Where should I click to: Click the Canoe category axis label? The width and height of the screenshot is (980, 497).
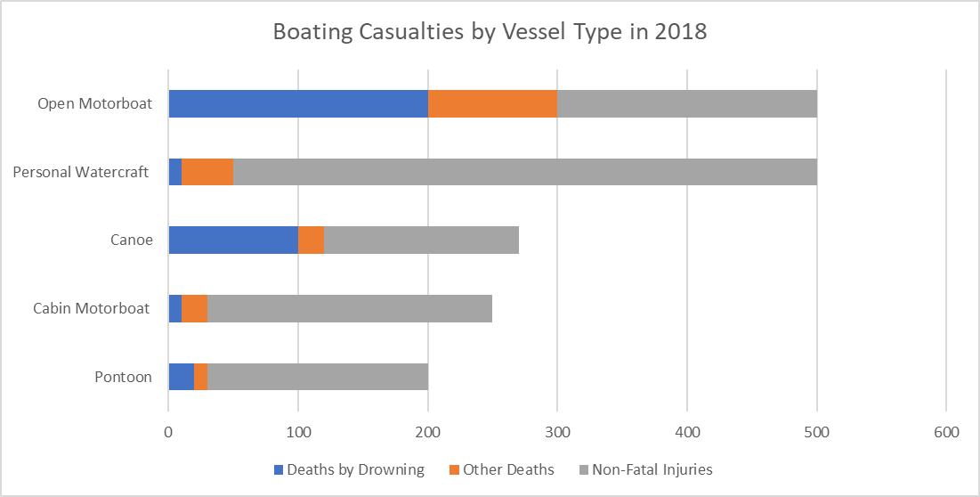[x=132, y=240]
